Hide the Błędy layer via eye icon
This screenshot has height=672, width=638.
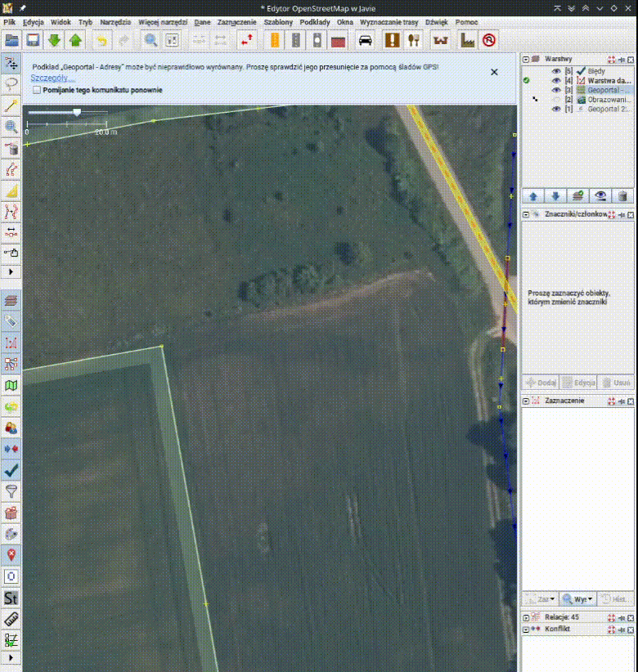click(x=556, y=71)
